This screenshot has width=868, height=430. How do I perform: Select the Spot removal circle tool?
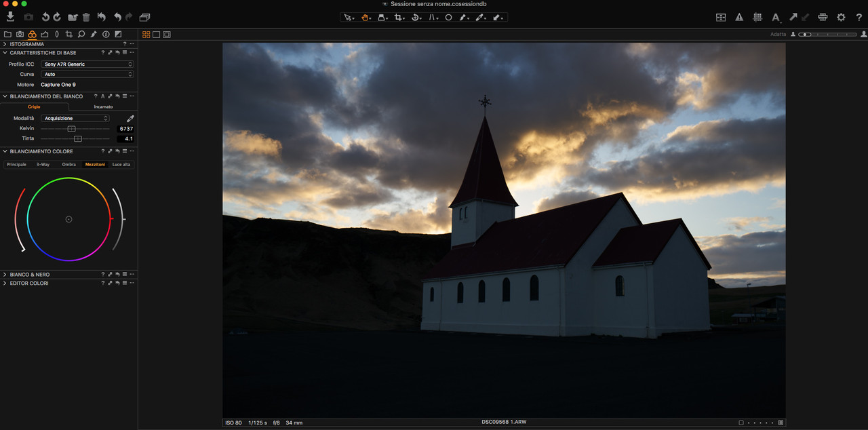(x=448, y=18)
